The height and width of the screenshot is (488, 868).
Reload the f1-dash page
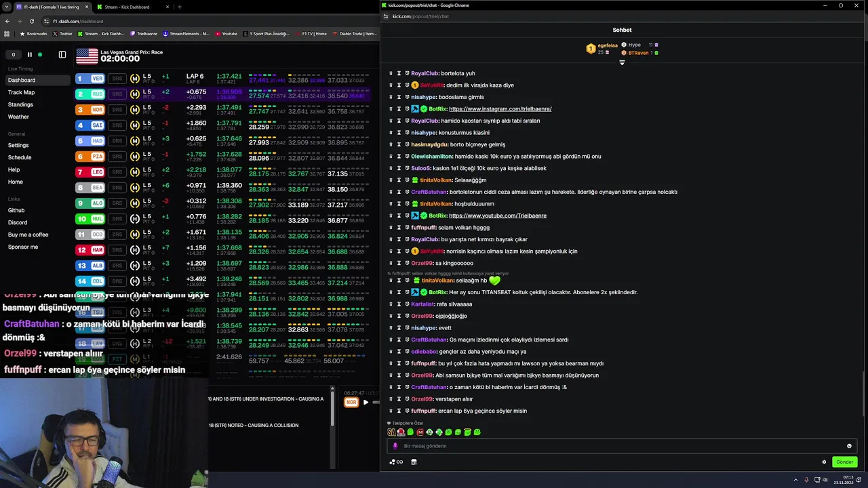(32, 21)
